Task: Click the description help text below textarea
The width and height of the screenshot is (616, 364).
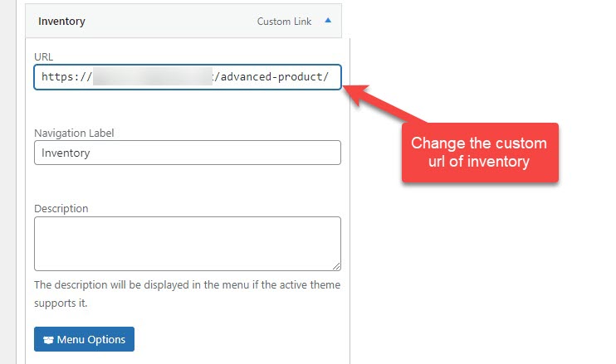Action: [187, 294]
